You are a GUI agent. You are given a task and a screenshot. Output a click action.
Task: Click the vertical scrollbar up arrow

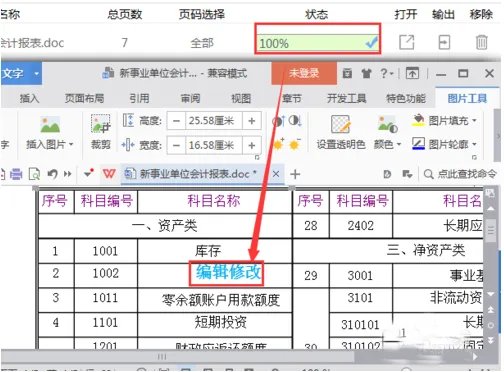click(x=491, y=209)
